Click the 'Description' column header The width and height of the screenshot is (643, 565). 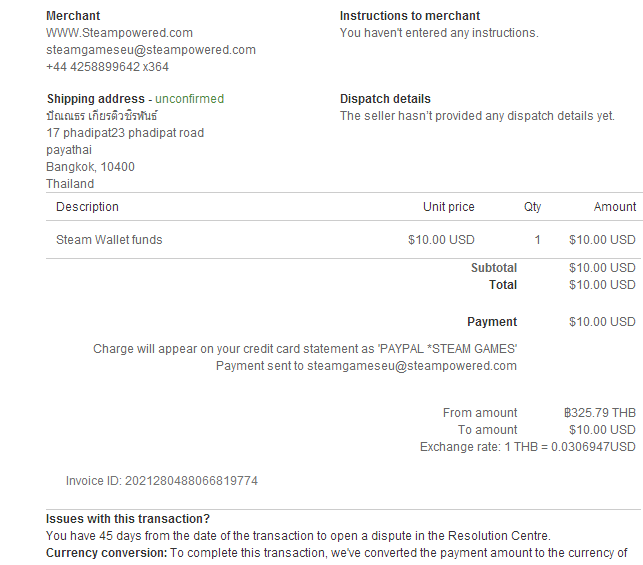point(87,207)
